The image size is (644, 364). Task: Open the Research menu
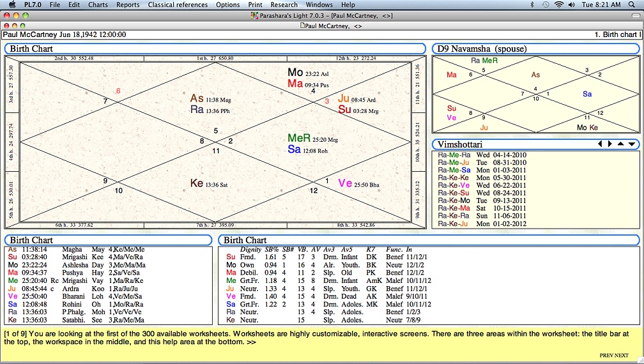pyautogui.click(x=284, y=4)
